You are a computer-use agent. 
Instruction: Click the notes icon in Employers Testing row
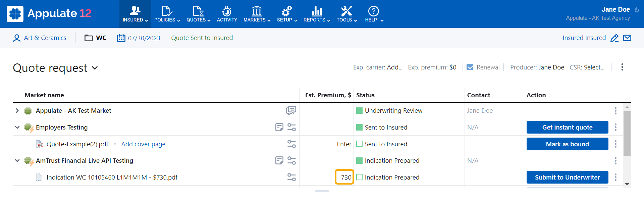pos(279,127)
